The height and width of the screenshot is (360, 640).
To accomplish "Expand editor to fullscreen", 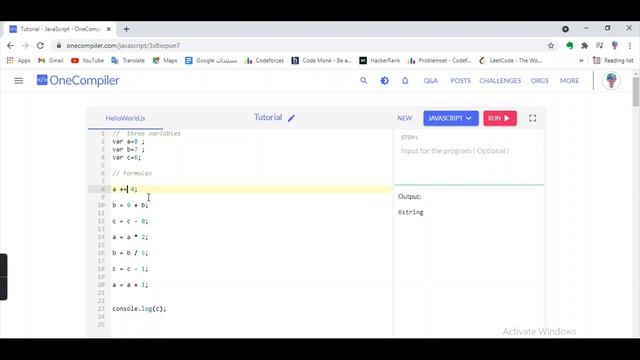I will pyautogui.click(x=532, y=118).
